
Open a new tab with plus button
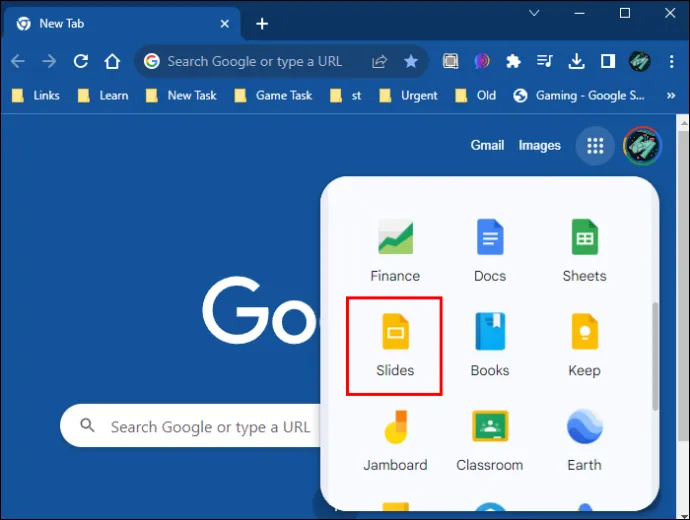[x=262, y=24]
